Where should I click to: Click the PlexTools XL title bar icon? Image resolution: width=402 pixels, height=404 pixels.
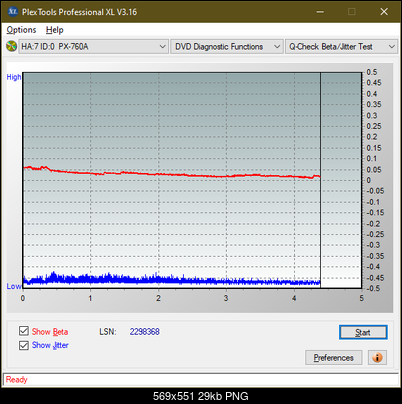pos(12,12)
